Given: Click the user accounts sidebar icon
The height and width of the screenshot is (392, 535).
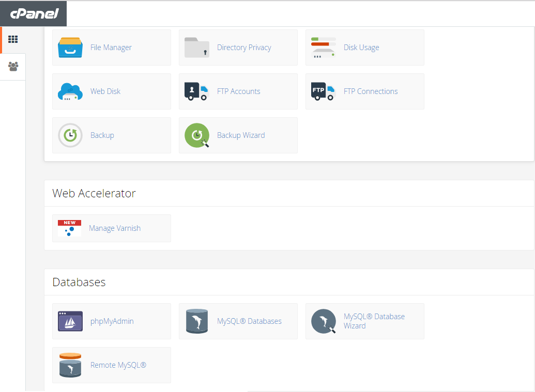Looking at the screenshot, I should [13, 67].
